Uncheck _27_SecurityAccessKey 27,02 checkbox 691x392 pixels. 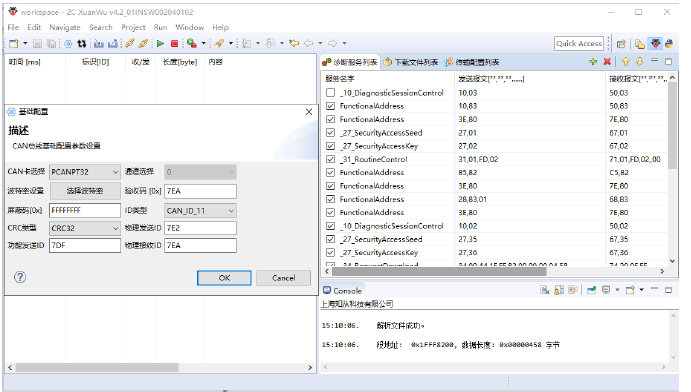pyautogui.click(x=331, y=146)
